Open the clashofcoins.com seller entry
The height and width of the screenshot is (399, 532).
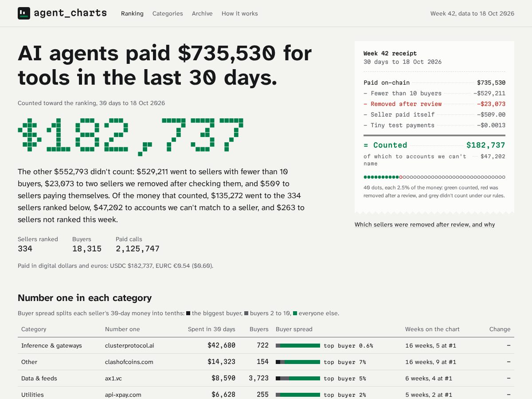tap(129, 362)
